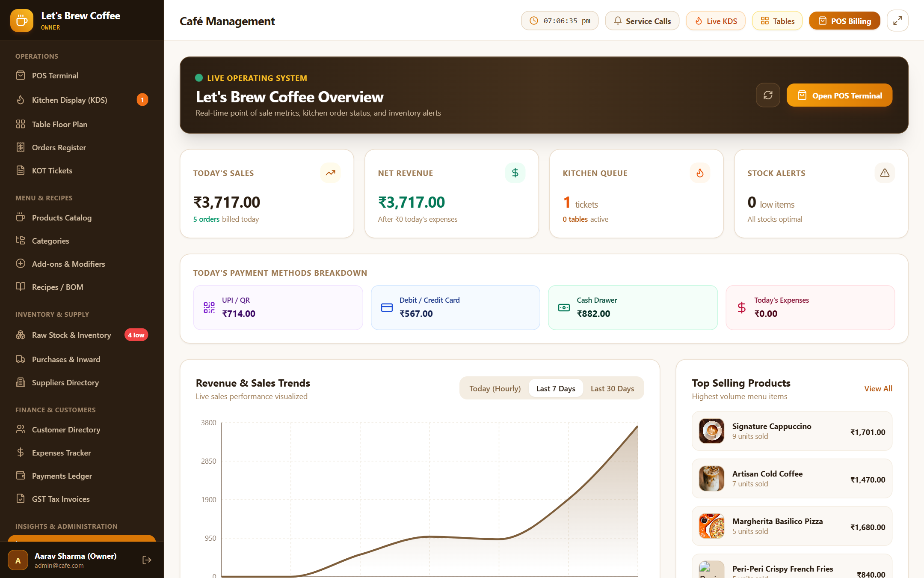This screenshot has width=924, height=578.
Task: Open Orders Register page
Action: click(82, 147)
